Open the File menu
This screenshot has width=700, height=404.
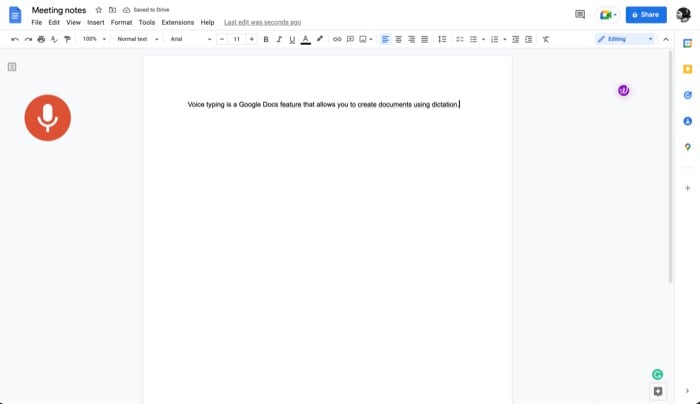37,22
